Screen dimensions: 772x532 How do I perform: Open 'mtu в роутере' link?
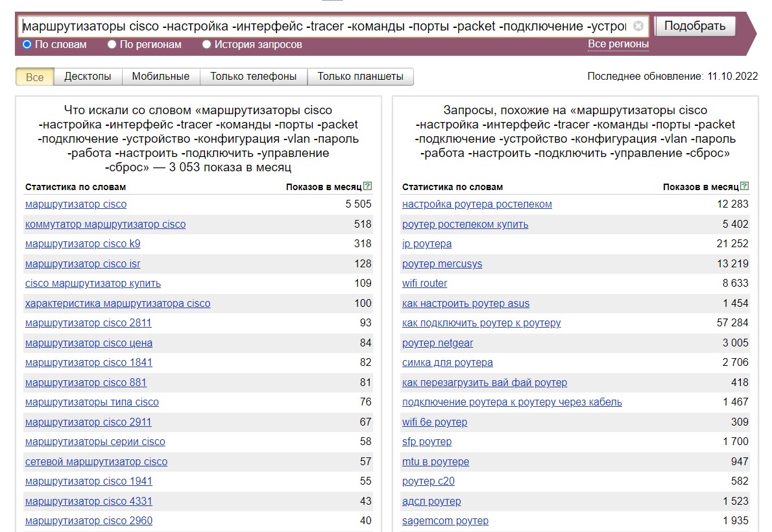tap(436, 461)
